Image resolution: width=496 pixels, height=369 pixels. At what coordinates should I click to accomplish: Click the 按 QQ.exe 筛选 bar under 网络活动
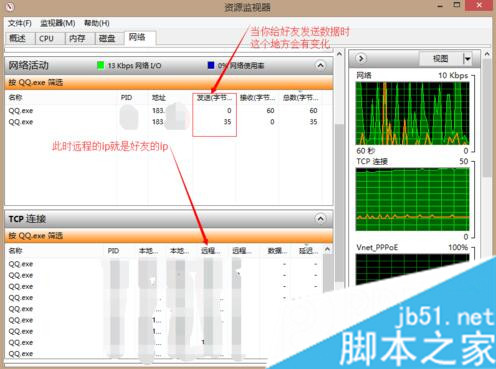point(169,82)
